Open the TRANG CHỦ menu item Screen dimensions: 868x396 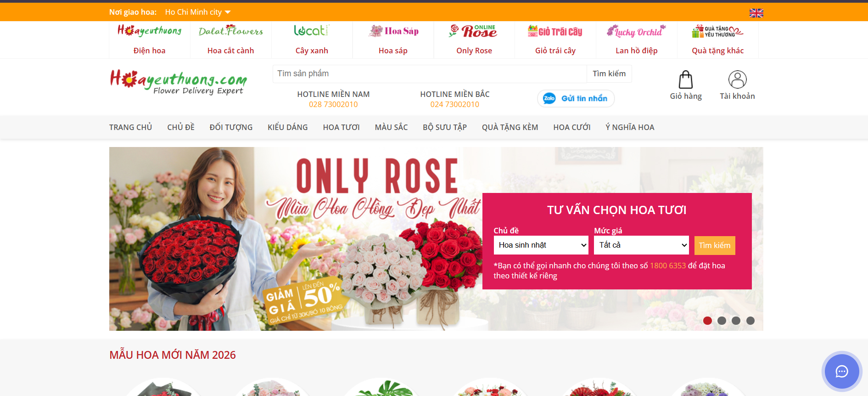(131, 127)
